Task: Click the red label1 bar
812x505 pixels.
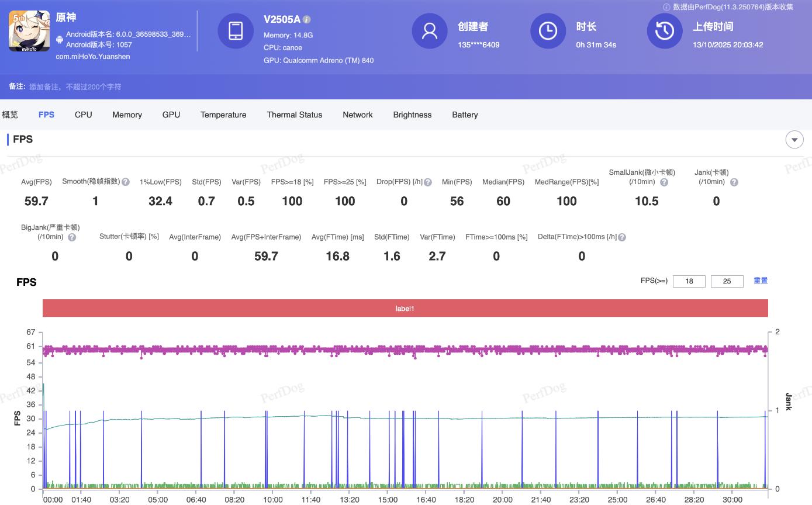Action: point(405,308)
